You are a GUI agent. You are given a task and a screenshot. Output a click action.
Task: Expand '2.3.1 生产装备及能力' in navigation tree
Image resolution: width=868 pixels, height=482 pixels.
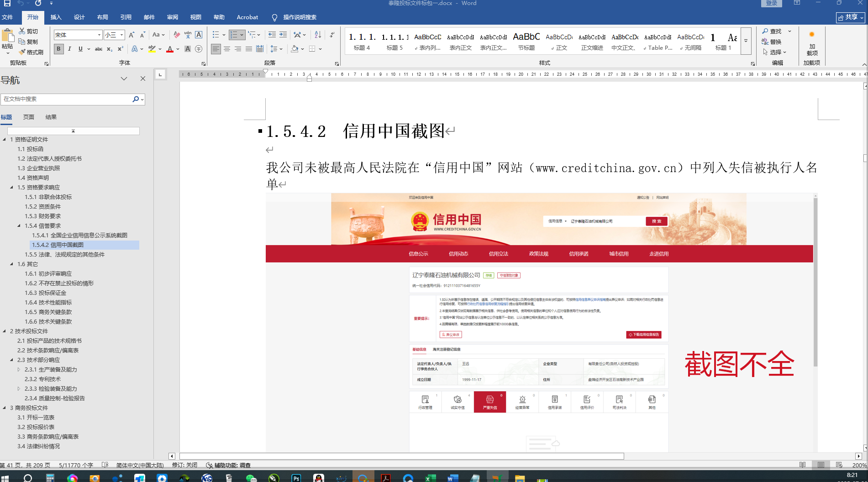19,369
